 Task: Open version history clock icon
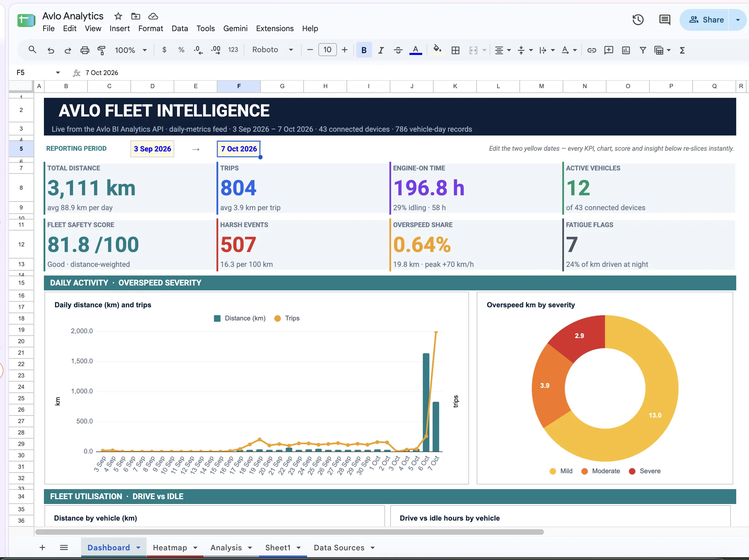coord(638,20)
